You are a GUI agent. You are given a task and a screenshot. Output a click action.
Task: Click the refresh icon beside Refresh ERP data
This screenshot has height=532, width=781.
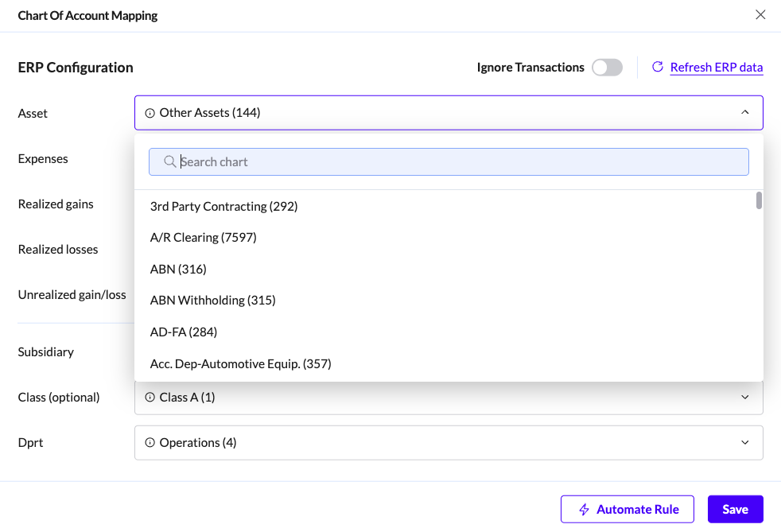658,67
